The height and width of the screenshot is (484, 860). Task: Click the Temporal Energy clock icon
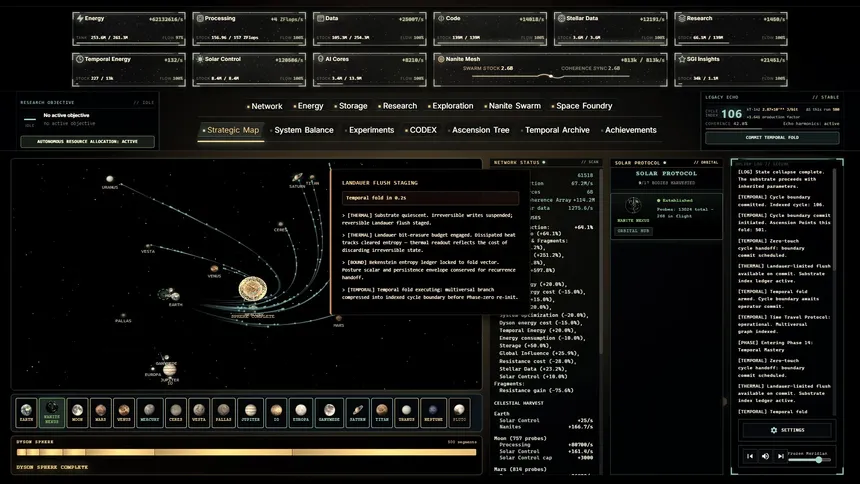click(x=80, y=59)
